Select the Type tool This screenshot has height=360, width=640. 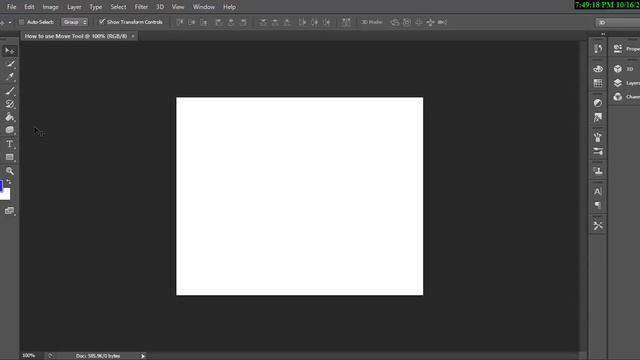click(x=9, y=144)
